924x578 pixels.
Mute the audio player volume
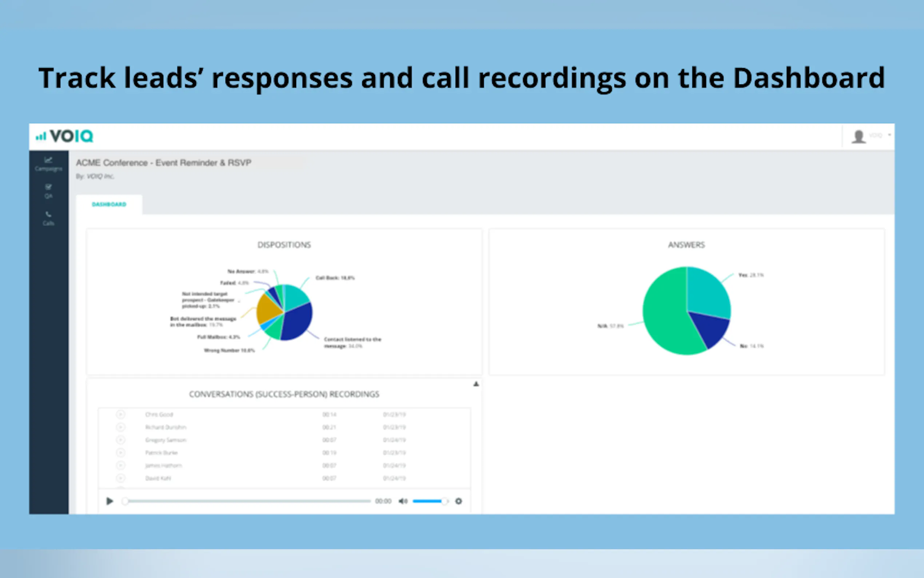click(403, 501)
